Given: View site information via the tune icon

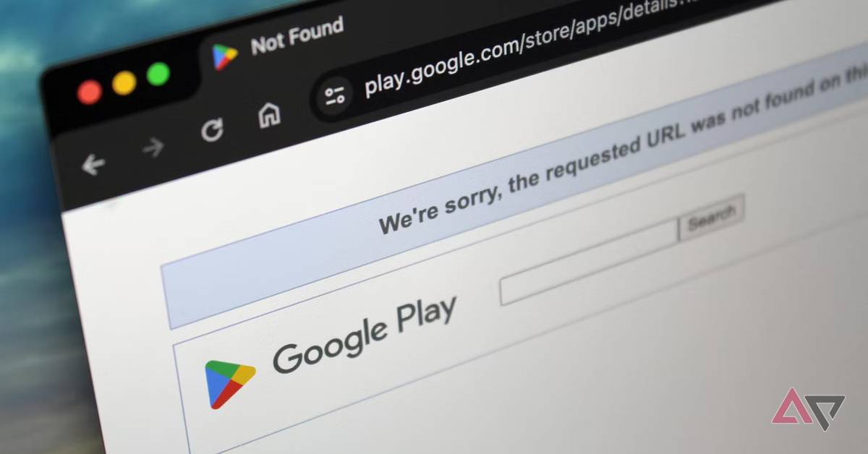Looking at the screenshot, I should pyautogui.click(x=335, y=95).
